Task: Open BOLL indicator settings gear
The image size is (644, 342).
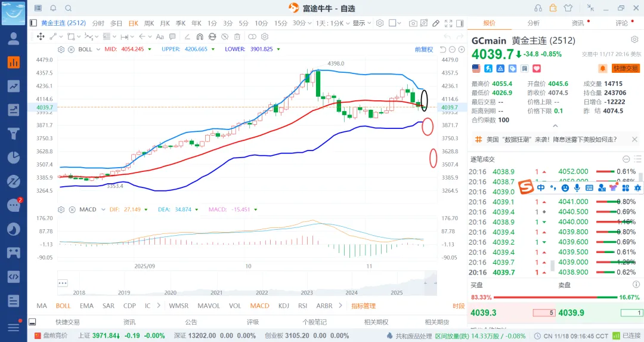Action: pyautogui.click(x=61, y=50)
